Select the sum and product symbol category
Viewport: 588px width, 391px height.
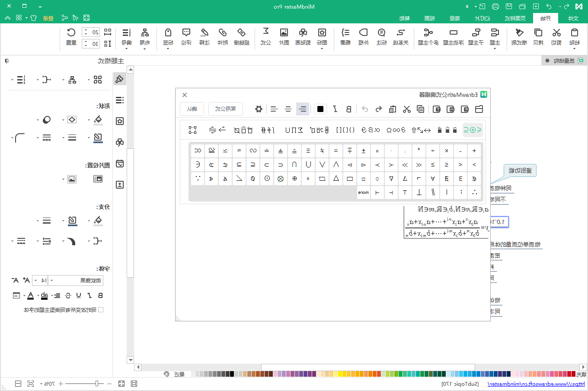pos(294,130)
